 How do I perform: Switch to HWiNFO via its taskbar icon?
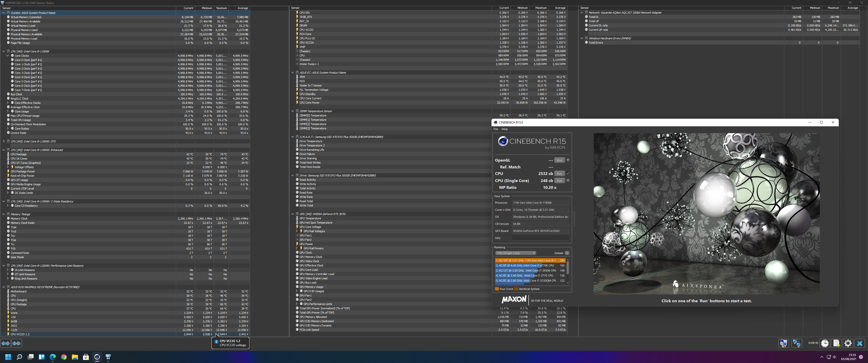(x=108, y=357)
